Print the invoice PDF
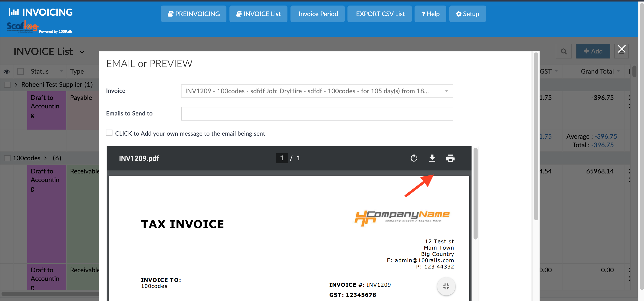The image size is (644, 301). tap(450, 158)
